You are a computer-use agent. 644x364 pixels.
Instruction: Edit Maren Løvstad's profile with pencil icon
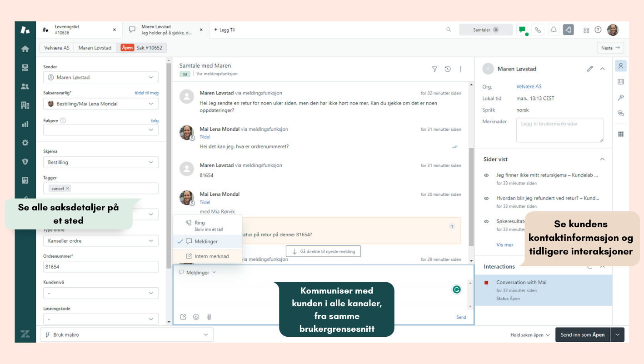(x=590, y=69)
